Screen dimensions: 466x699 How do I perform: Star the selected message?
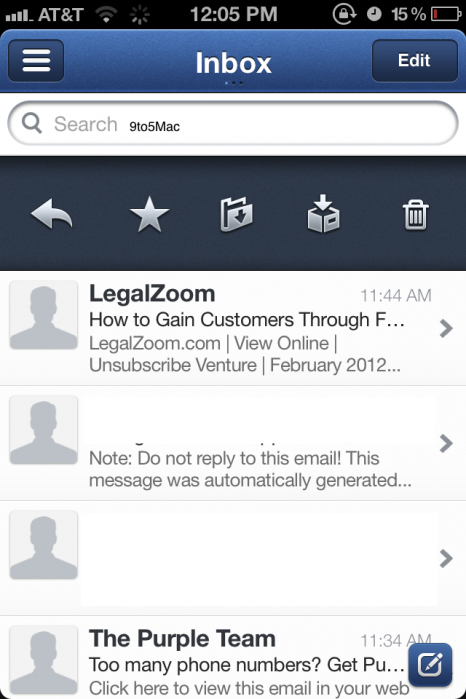(149, 214)
